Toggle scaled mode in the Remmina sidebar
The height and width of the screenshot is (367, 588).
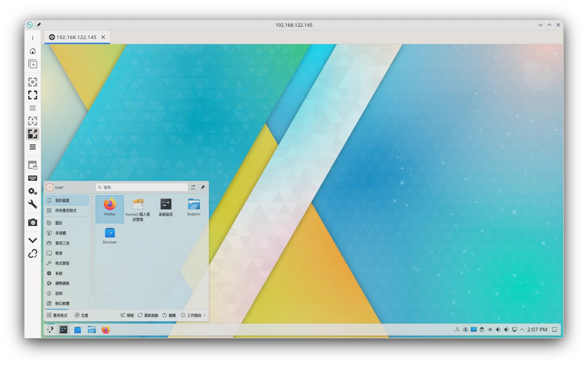coord(33,134)
